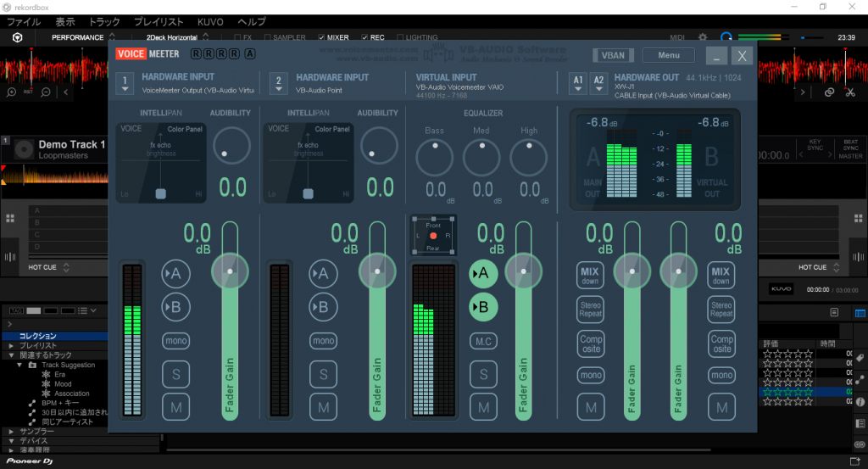This screenshot has width=868, height=469.
Task: Uncheck the REC checkbox
Action: click(364, 37)
